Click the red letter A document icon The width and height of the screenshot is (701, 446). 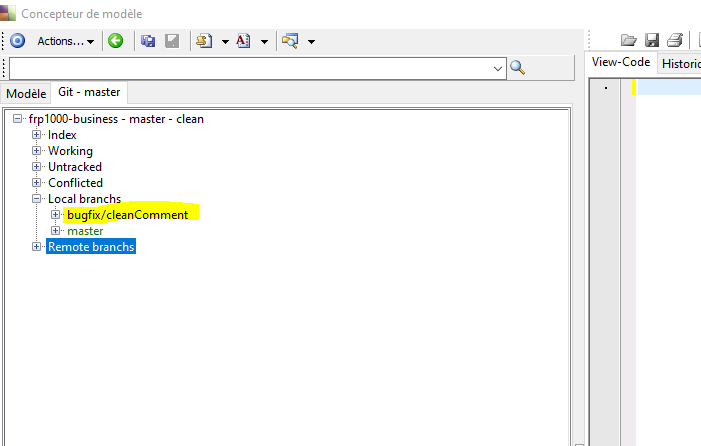click(243, 41)
